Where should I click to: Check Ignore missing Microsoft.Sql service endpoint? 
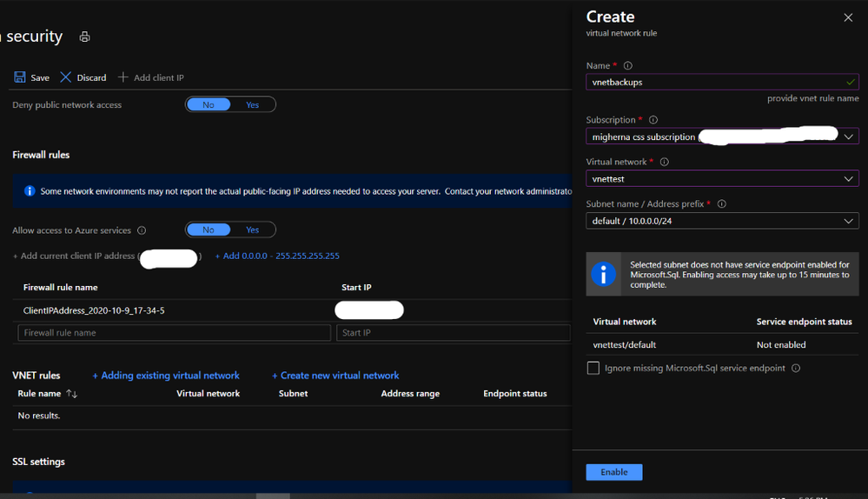coord(593,369)
